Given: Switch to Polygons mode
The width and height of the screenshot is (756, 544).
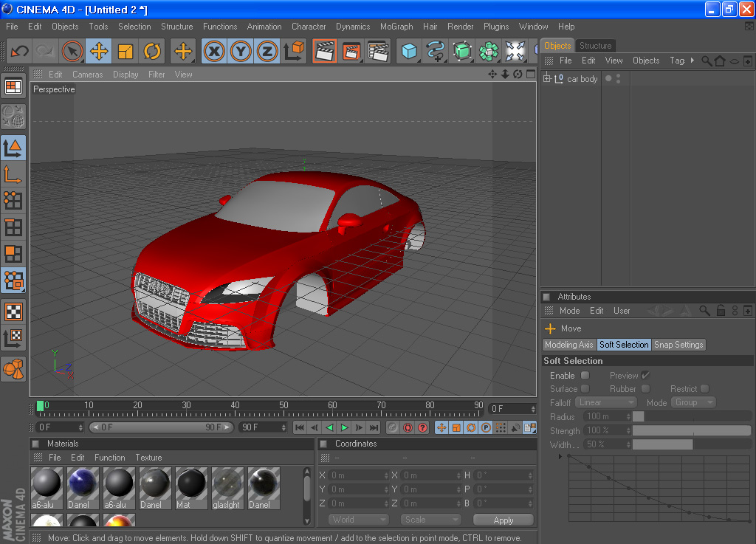Looking at the screenshot, I should [13, 253].
